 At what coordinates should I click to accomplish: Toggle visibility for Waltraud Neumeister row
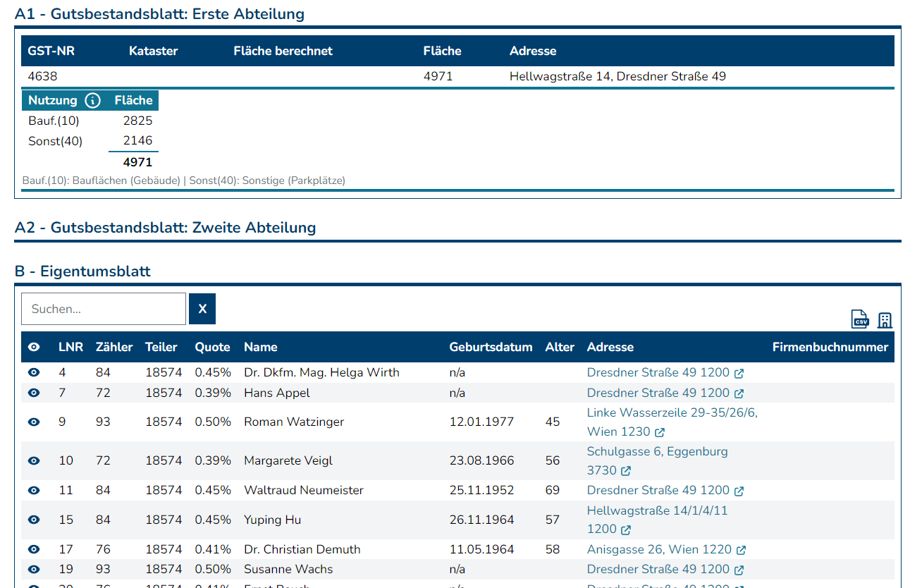34,490
